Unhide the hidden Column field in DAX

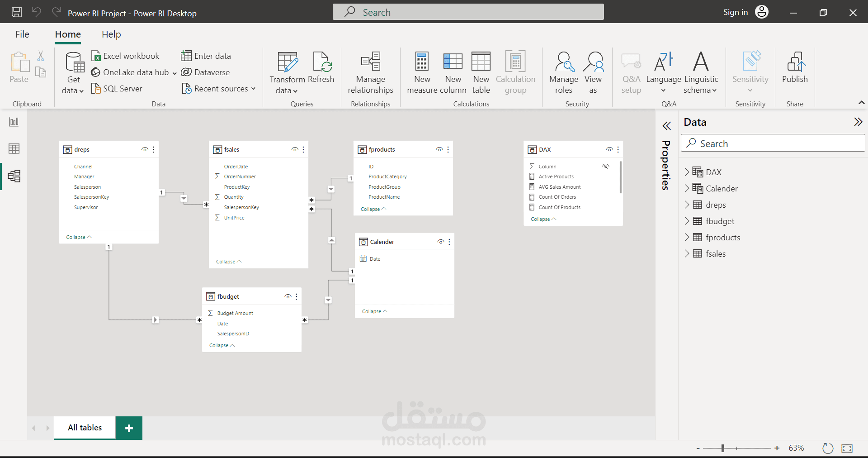606,166
